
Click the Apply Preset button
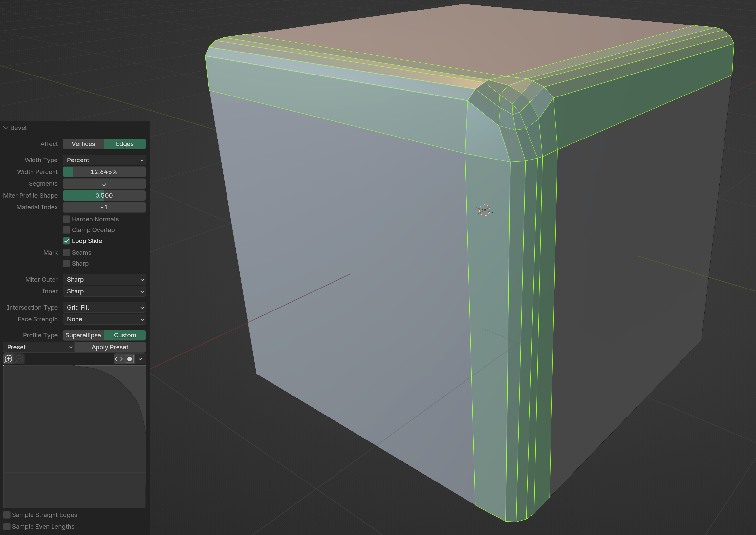pos(110,347)
